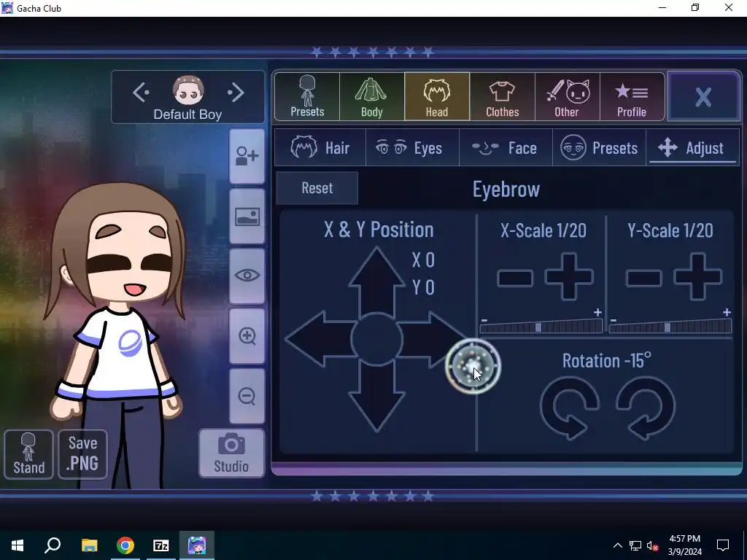The width and height of the screenshot is (747, 560).
Task: Click the Save .PNG button
Action: click(83, 454)
